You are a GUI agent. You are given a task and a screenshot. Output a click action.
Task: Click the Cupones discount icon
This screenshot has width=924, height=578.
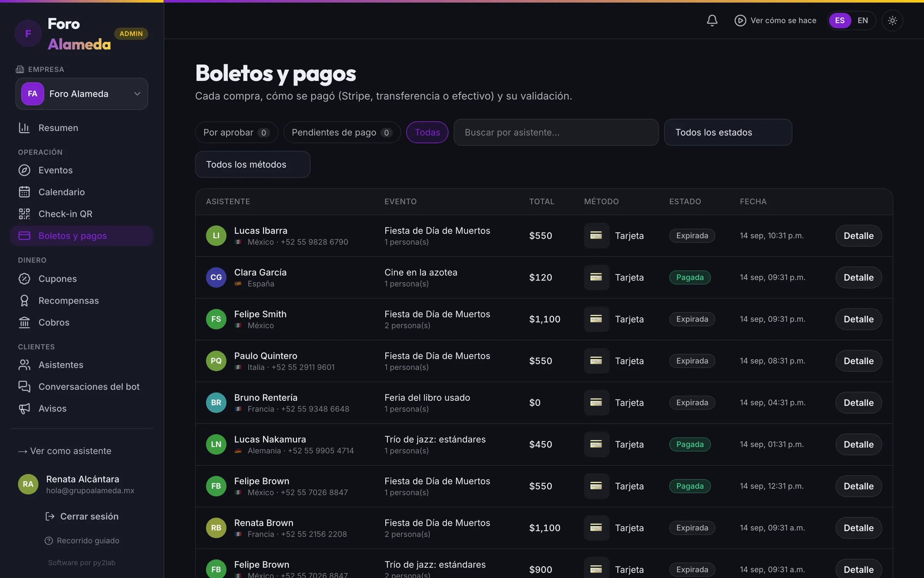(x=24, y=279)
